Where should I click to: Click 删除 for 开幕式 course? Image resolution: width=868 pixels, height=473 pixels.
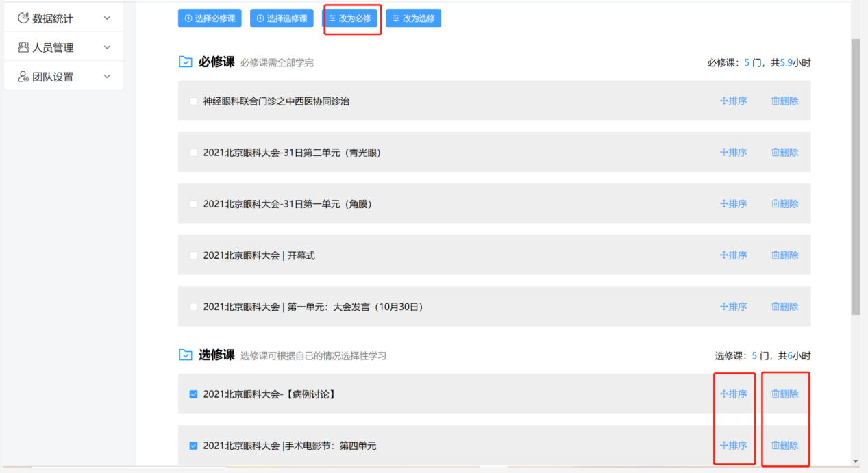[785, 255]
